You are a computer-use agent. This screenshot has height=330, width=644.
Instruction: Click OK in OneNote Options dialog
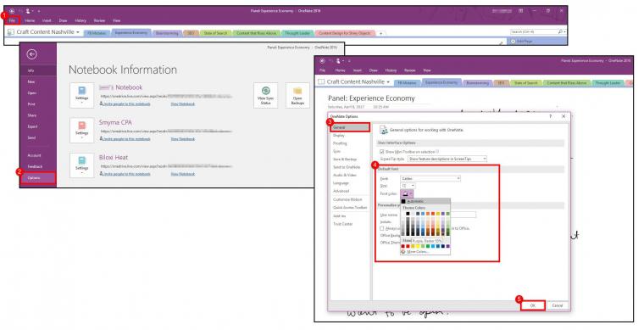[x=533, y=305]
